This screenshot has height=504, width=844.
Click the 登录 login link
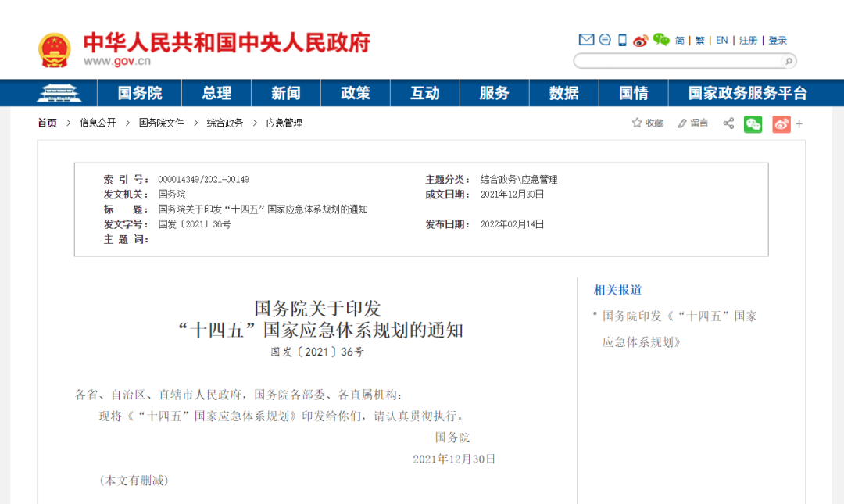[778, 40]
